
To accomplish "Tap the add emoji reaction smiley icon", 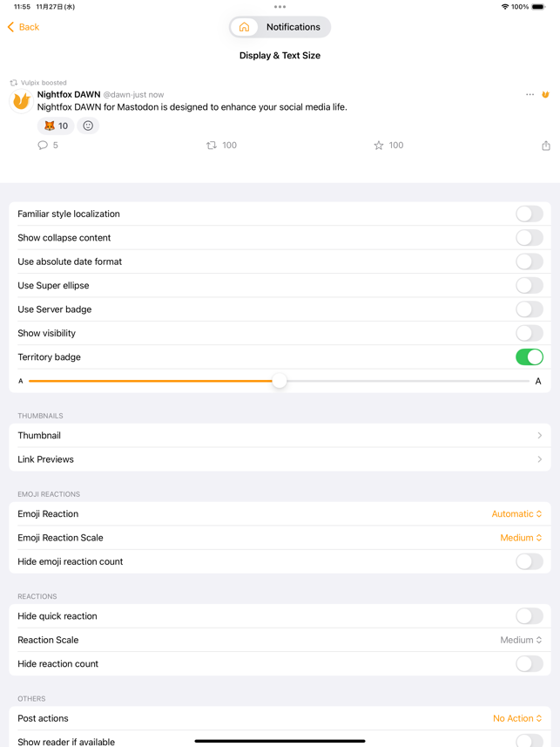I will pyautogui.click(x=88, y=126).
